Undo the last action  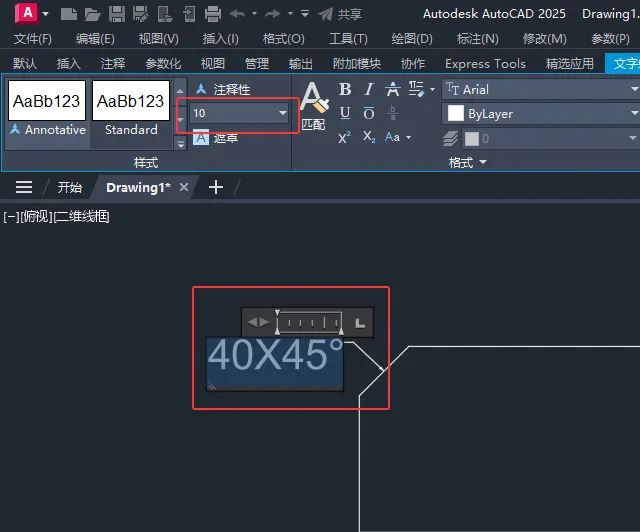237,14
